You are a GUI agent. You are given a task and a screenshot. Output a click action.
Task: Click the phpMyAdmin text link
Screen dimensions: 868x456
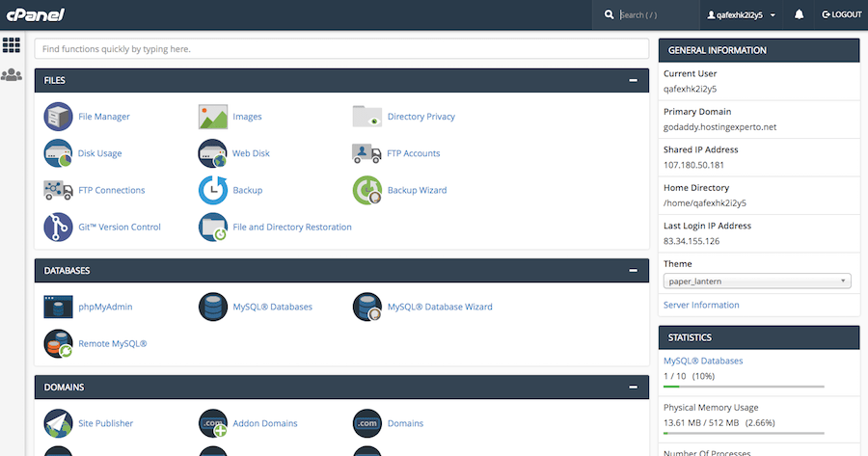coord(105,307)
